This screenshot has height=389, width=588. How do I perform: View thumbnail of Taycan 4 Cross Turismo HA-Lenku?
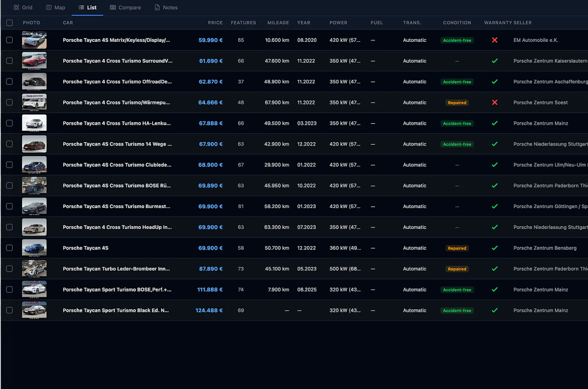(34, 123)
